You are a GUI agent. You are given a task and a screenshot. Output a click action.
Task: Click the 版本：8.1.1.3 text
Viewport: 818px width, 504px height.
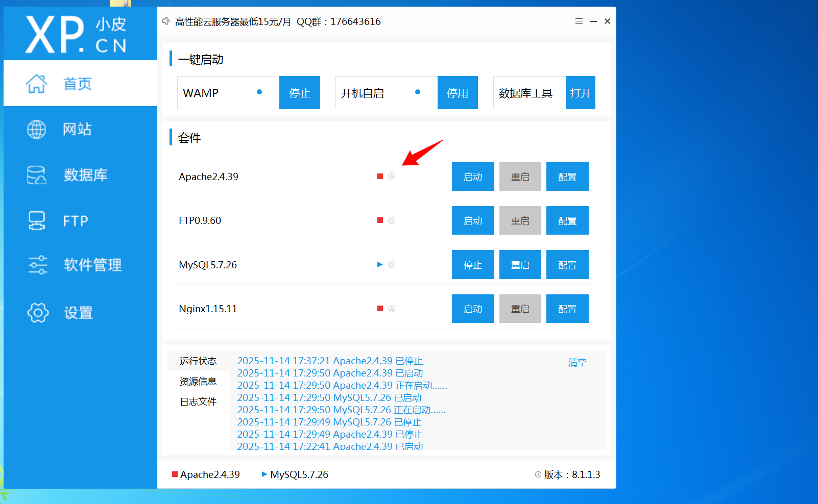point(572,474)
